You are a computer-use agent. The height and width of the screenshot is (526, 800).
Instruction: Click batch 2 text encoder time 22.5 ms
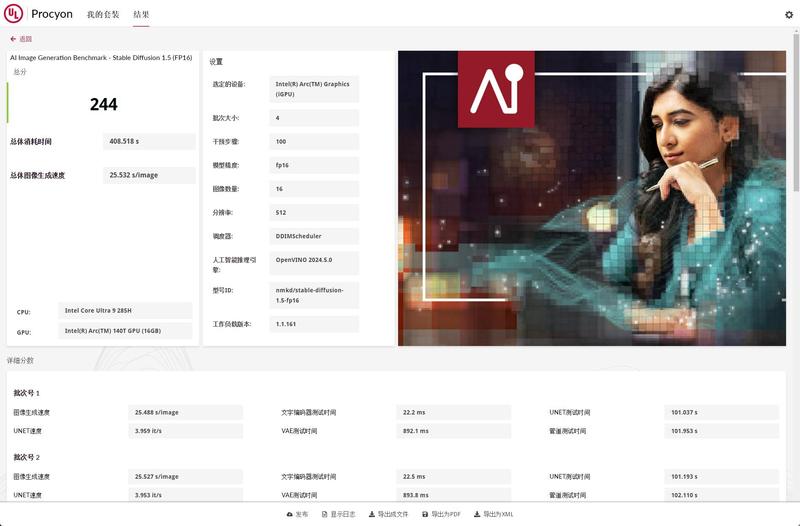pos(454,477)
